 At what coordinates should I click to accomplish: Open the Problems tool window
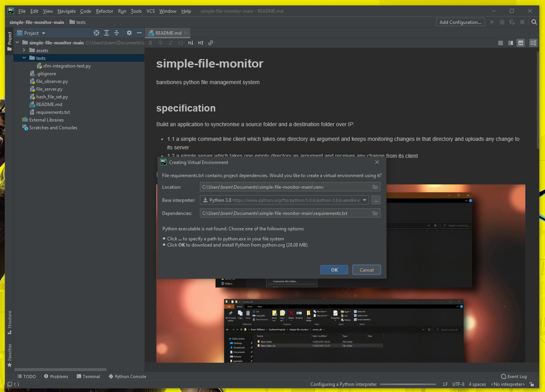click(56, 377)
